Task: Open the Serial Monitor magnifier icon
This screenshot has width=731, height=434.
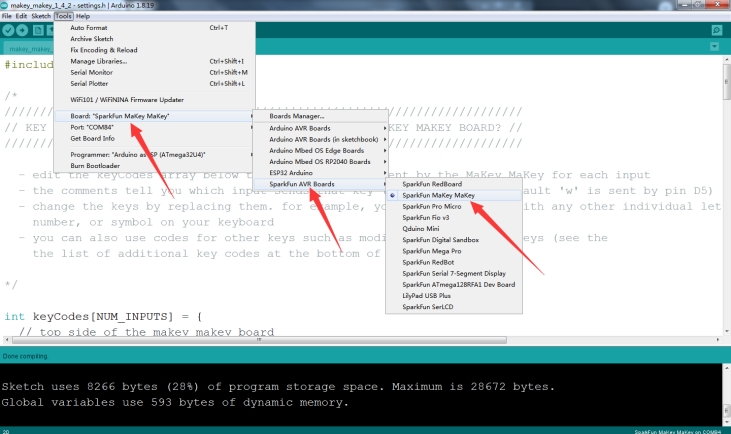Action: [717, 30]
